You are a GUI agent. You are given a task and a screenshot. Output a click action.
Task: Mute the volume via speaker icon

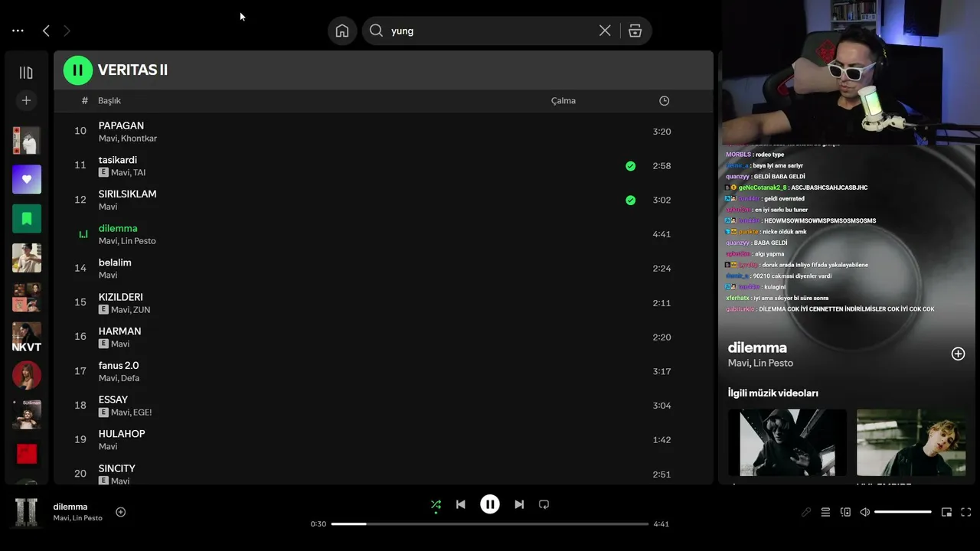(864, 512)
